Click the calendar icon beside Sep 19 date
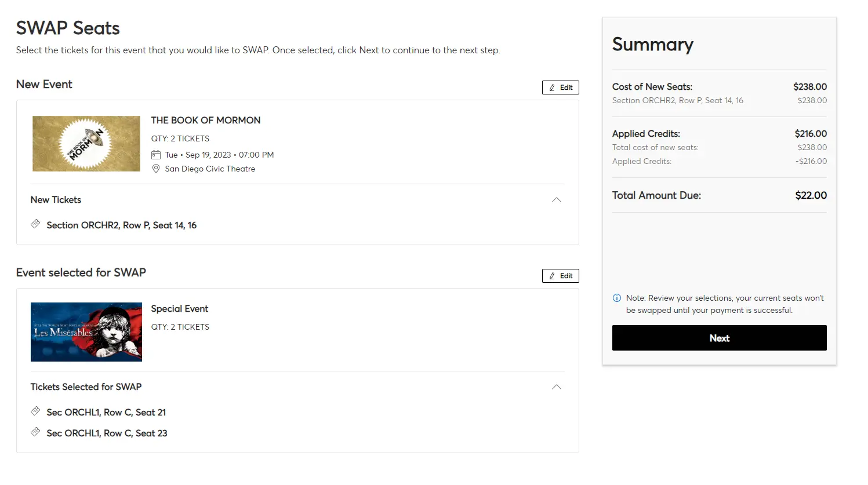 (x=155, y=155)
